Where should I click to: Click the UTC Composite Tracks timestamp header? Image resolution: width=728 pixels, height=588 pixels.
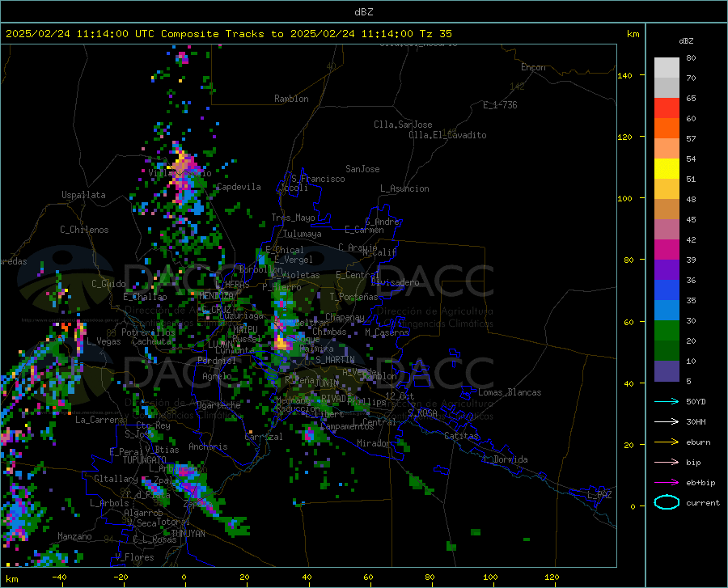pyautogui.click(x=228, y=34)
